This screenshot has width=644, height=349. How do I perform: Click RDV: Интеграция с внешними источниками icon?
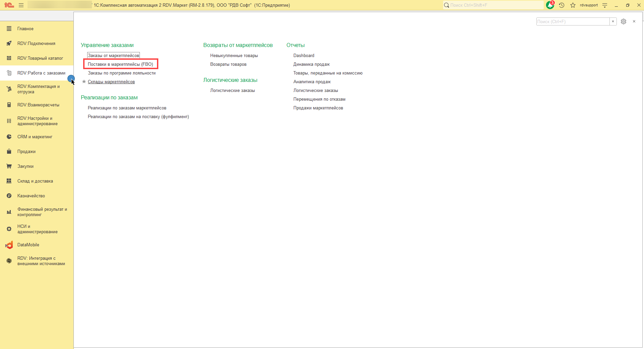(9, 261)
